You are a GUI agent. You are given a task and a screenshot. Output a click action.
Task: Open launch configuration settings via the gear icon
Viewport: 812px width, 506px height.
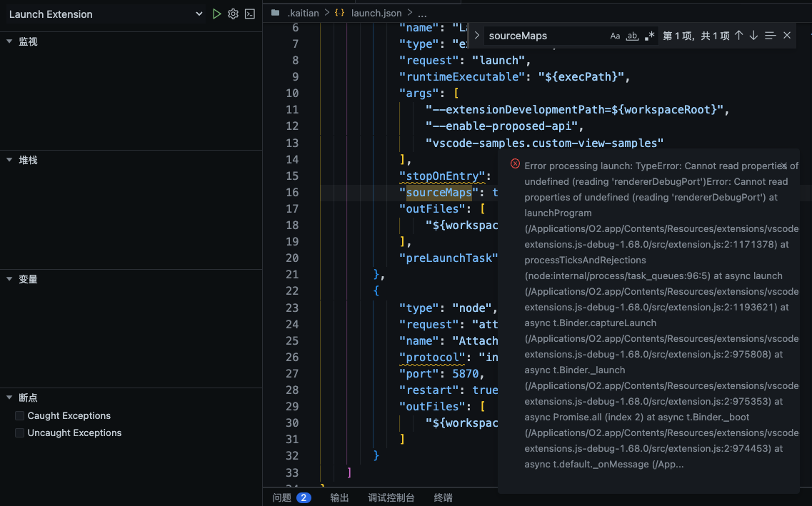(x=234, y=14)
